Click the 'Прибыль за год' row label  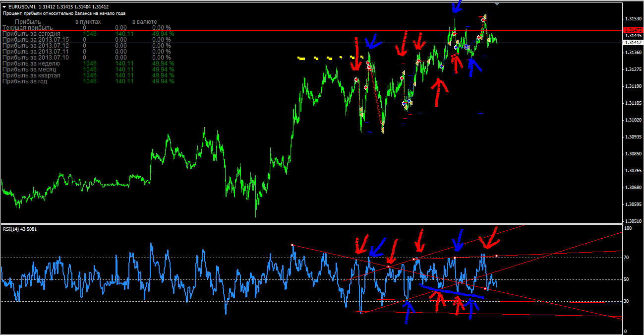[x=25, y=81]
